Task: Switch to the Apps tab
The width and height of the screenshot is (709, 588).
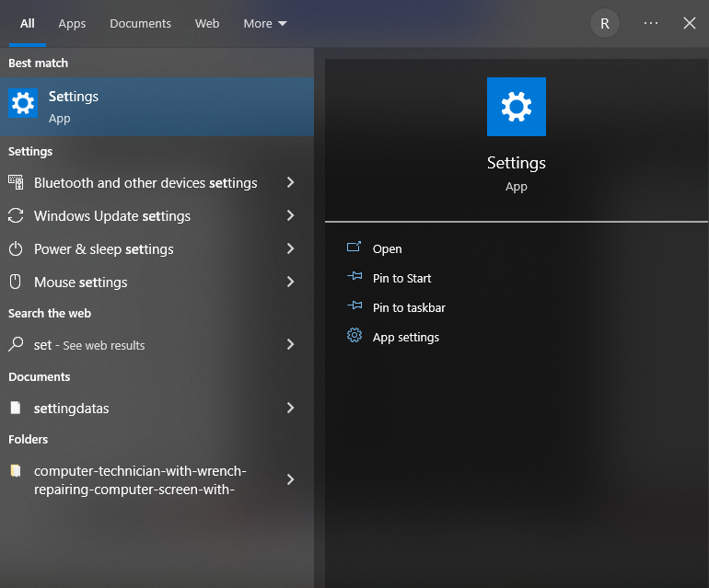Action: tap(72, 24)
